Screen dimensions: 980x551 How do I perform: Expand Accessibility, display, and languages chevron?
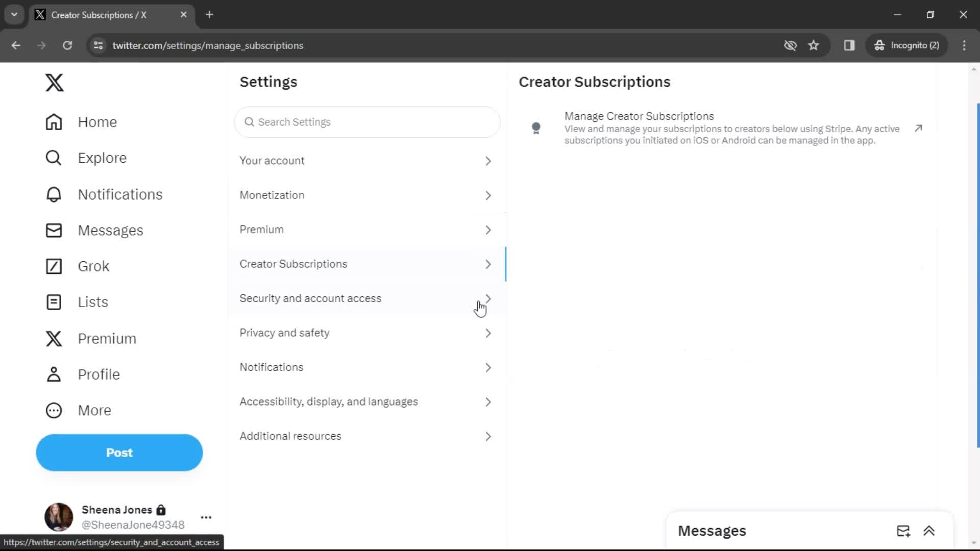click(x=488, y=402)
